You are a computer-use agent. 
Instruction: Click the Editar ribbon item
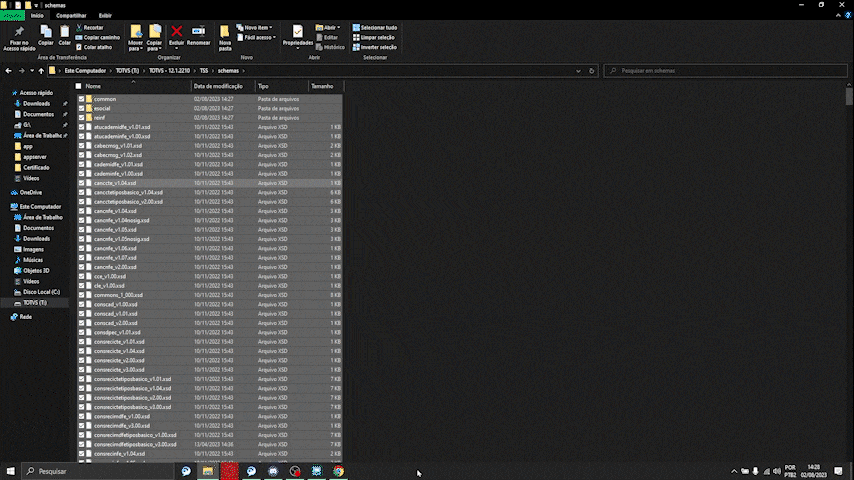[327, 38]
